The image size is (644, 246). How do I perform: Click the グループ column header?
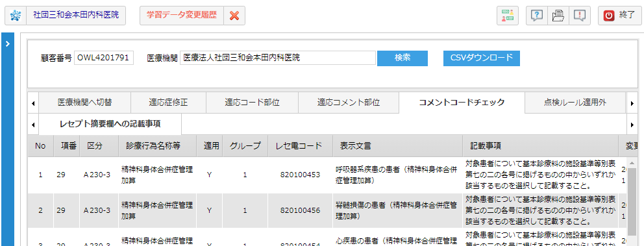coord(245,146)
